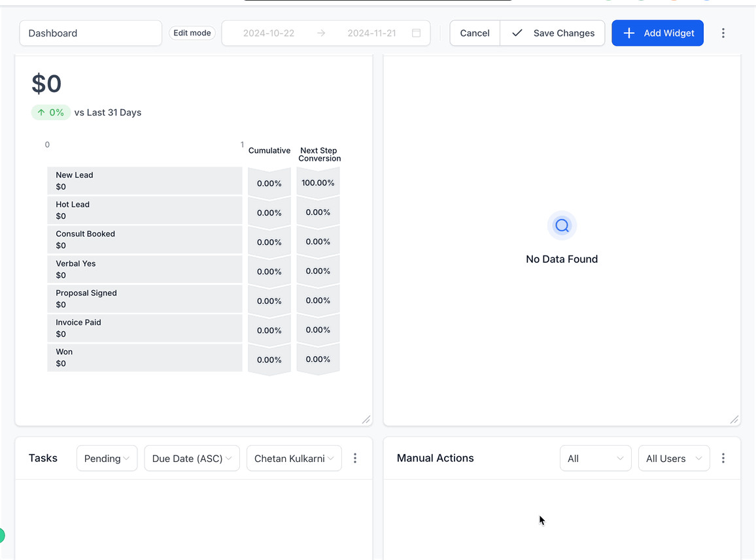
Task: Click the calendar icon in date range
Action: click(416, 33)
